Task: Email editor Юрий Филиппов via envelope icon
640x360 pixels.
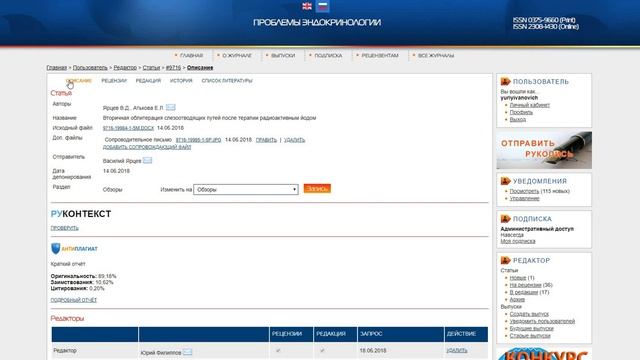Action: click(x=187, y=352)
